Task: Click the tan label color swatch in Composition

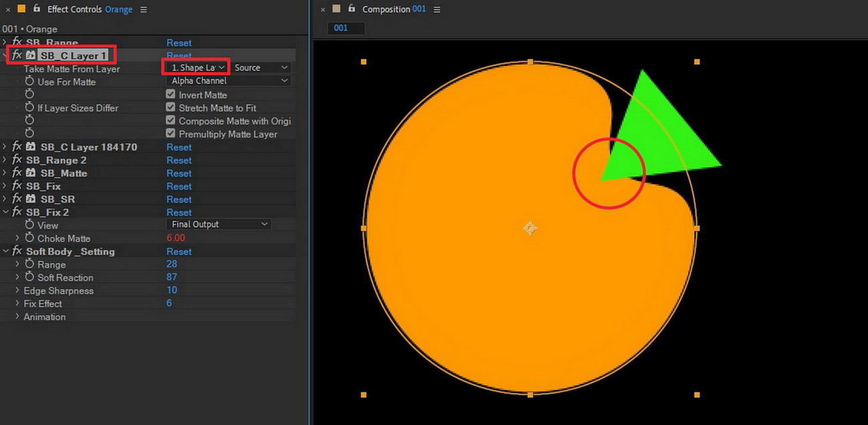Action: (337, 9)
